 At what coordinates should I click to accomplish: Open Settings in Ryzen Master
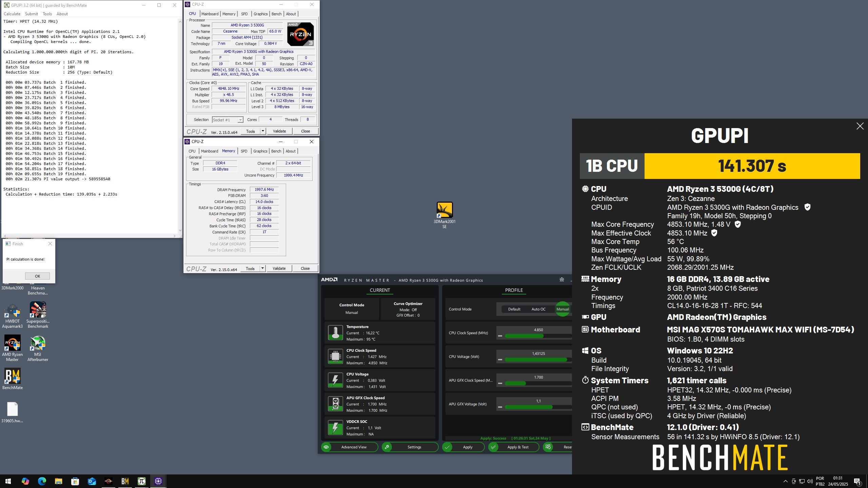click(410, 447)
